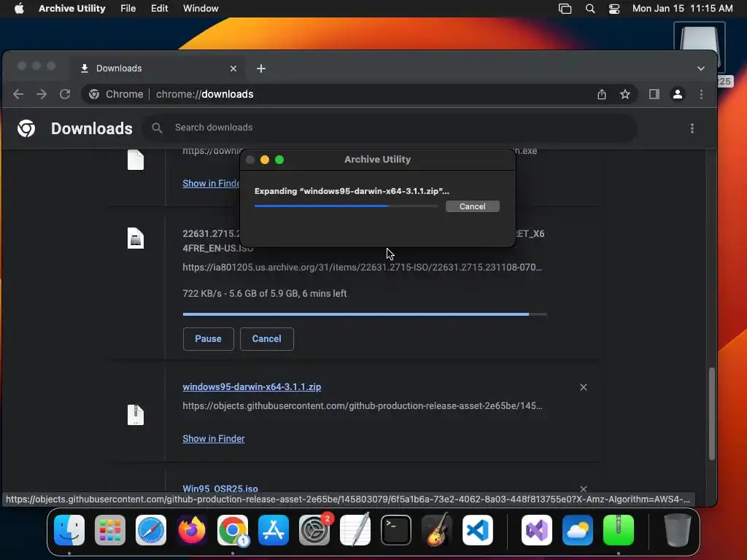This screenshot has height=560, width=747.
Task: Reload the Chrome downloads page
Action: pos(65,94)
